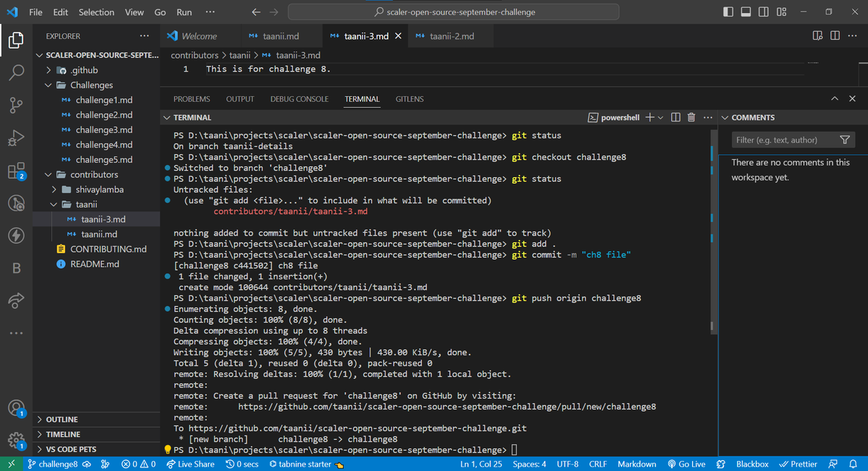868x471 pixels.
Task: Click Live Share in the status bar
Action: (x=190, y=464)
